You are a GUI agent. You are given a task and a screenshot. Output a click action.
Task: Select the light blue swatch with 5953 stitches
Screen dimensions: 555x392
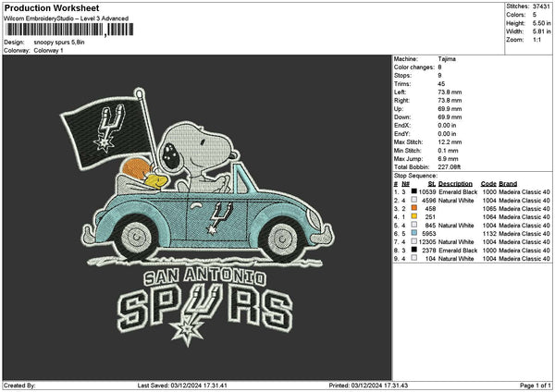413,233
